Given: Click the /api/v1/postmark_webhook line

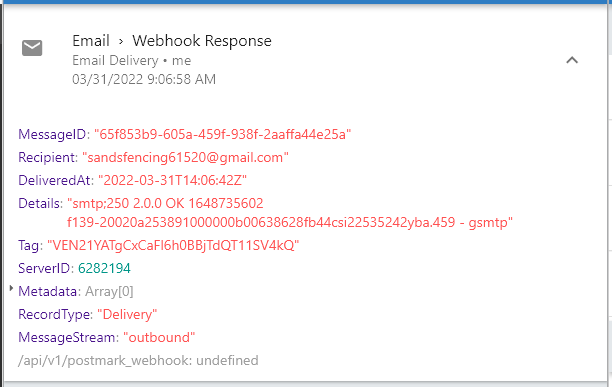Looking at the screenshot, I should (138, 360).
